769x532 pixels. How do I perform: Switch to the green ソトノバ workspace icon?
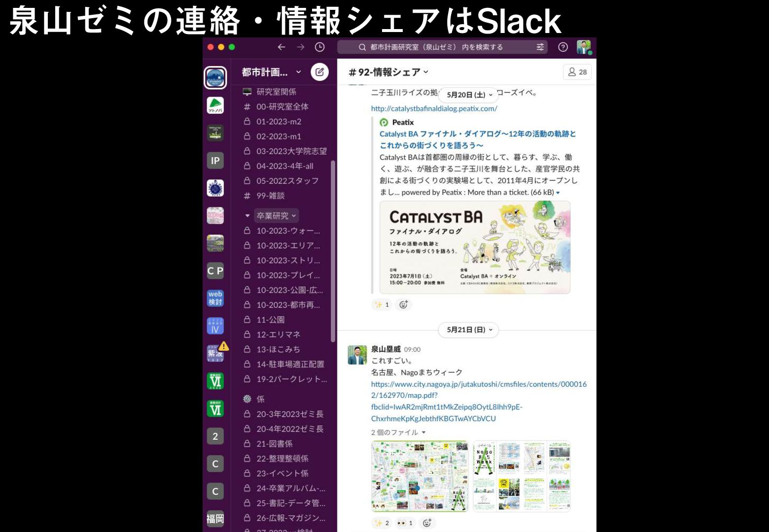[x=215, y=105]
